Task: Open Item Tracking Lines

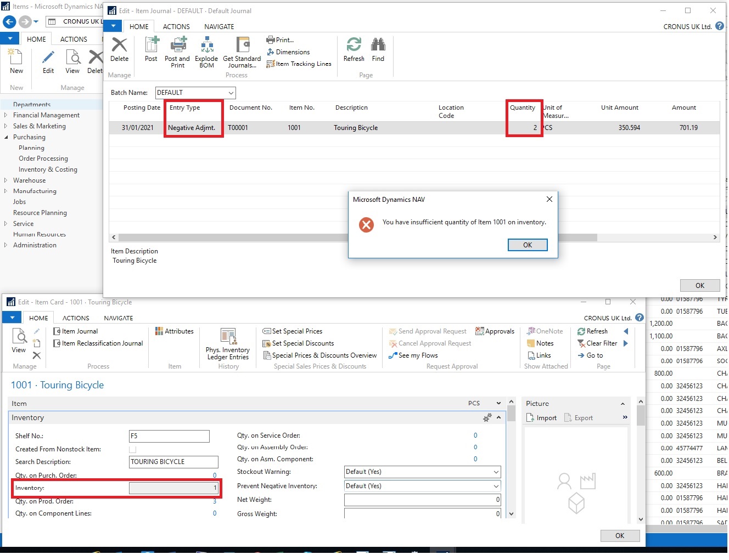Action: pos(299,64)
